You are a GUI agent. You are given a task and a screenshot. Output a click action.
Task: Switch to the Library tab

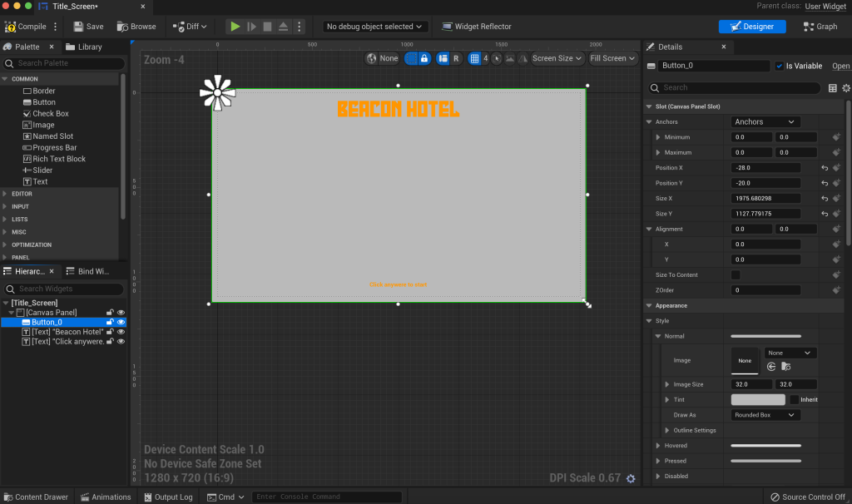83,47
